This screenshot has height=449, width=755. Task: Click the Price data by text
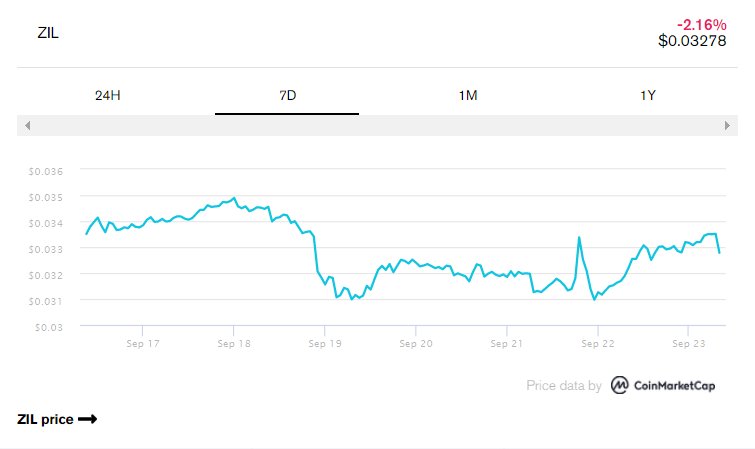563,385
